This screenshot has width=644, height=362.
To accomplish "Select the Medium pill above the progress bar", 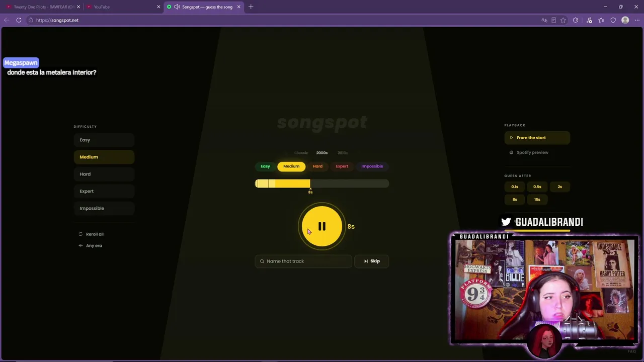I will pos(291,166).
